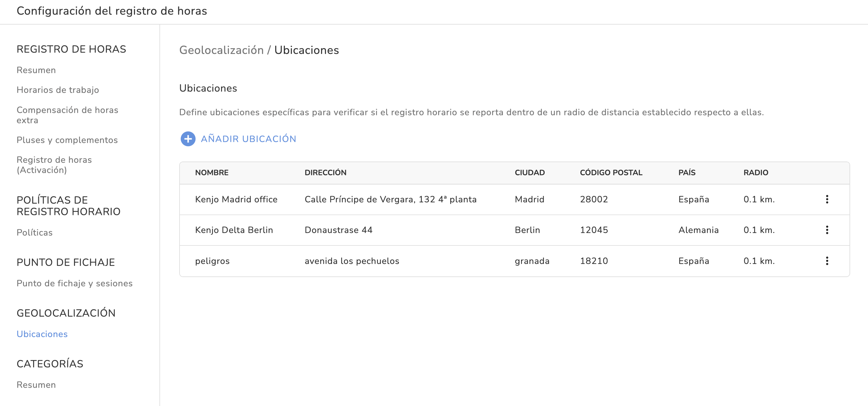Open options menu for Kenjo Delta Berlin
This screenshot has height=406, width=868.
827,230
